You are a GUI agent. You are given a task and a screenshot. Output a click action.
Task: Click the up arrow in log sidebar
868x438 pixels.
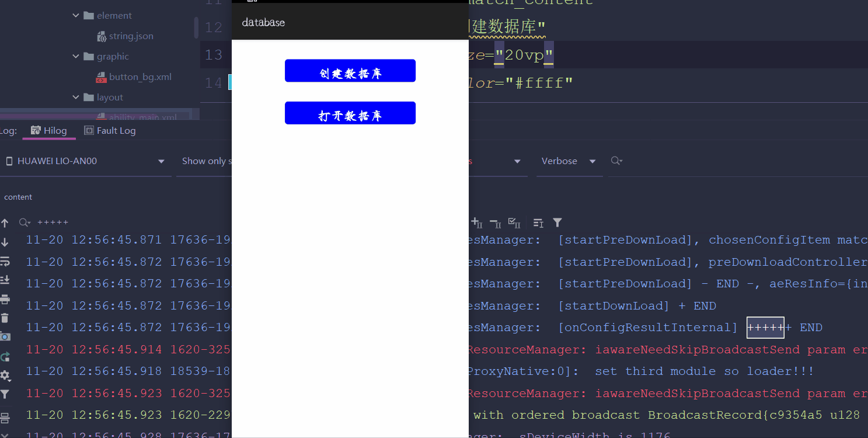pos(5,223)
